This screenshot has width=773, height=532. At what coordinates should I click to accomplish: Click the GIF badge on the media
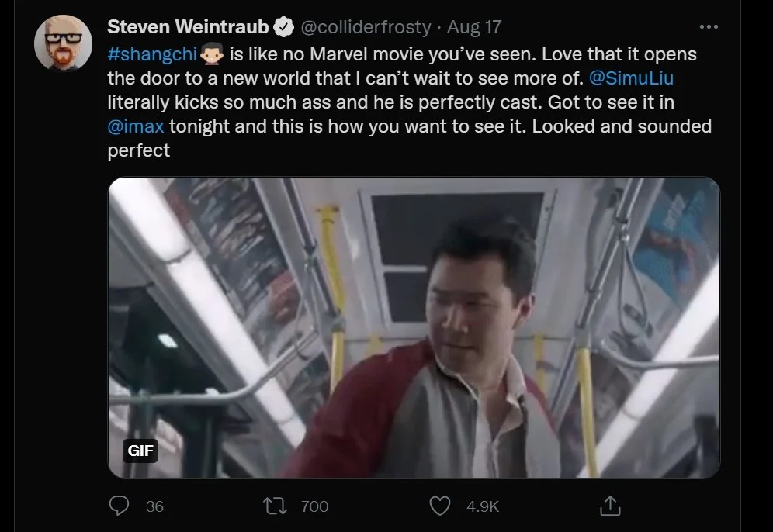click(140, 451)
